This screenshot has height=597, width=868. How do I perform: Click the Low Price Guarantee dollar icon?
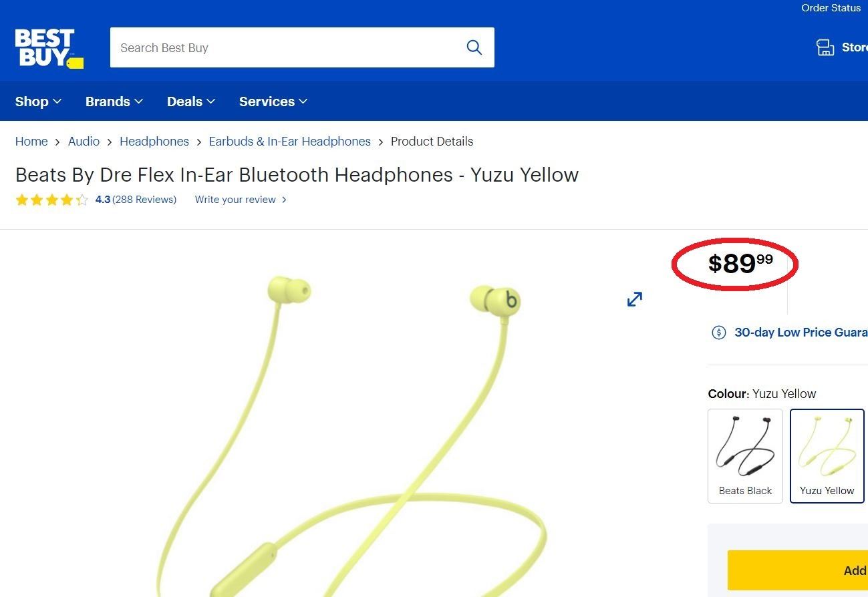click(719, 333)
